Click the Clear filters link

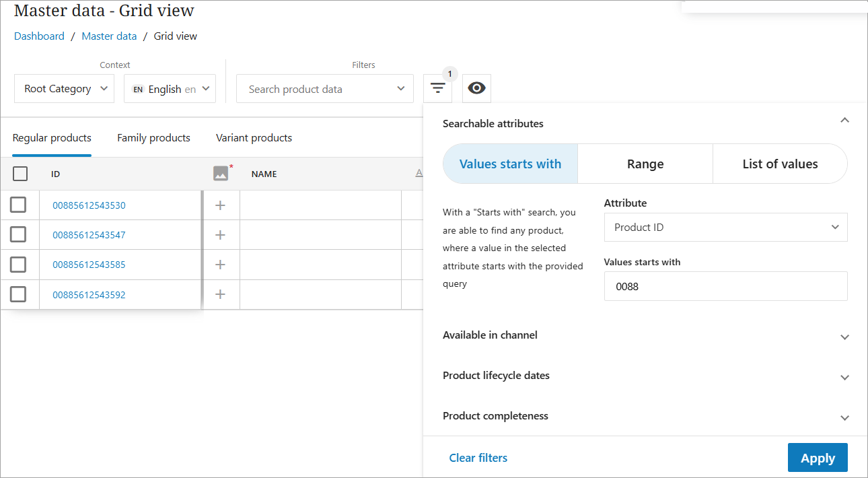pyautogui.click(x=478, y=458)
